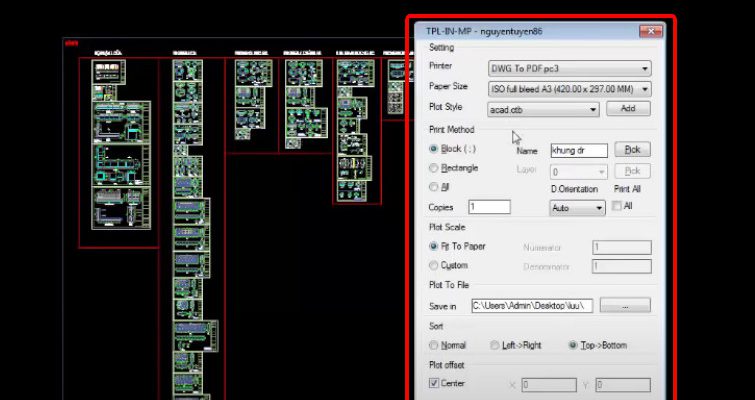Choose the Custom plot scale option

(x=434, y=265)
